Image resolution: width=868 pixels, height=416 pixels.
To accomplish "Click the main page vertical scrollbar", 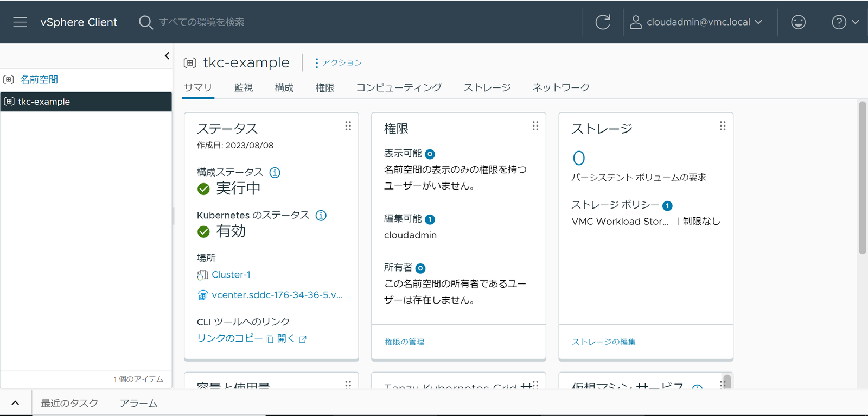I will tap(863, 178).
